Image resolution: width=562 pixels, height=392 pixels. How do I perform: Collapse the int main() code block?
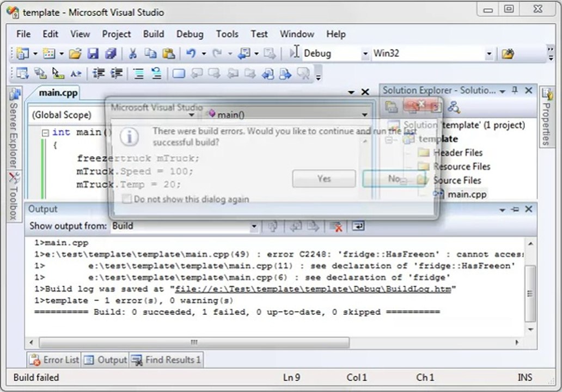45,133
